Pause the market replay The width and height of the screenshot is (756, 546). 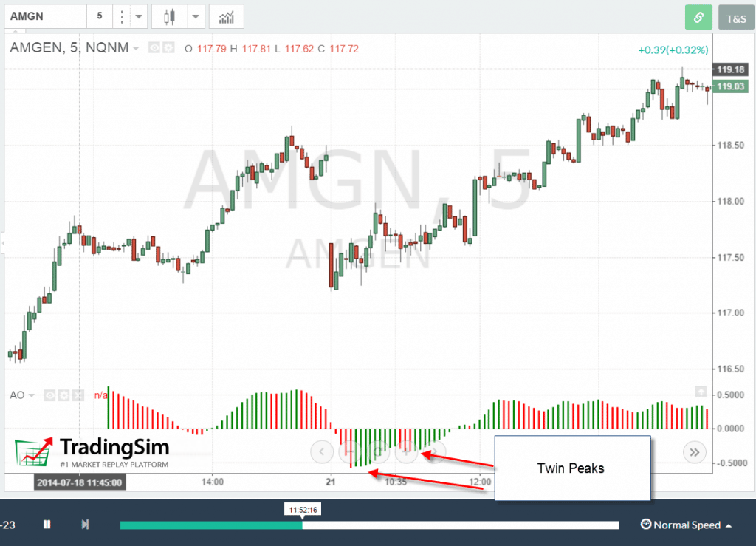click(47, 525)
